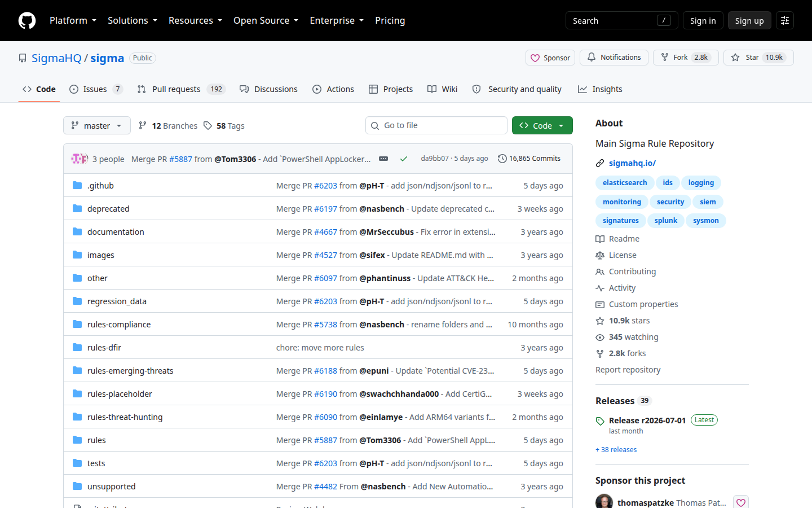Open the Wiki tab
This screenshot has height=508, width=812.
pos(443,89)
